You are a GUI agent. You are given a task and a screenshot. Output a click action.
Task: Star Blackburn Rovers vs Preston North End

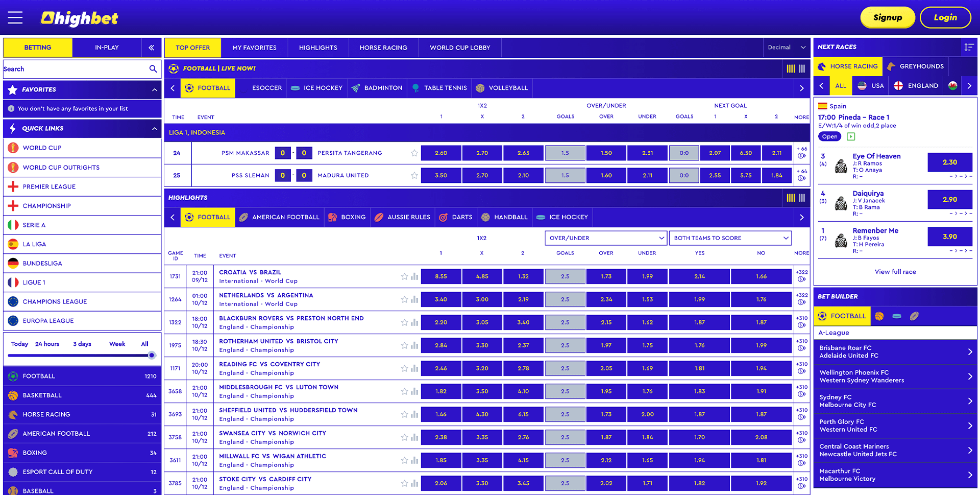[404, 322]
